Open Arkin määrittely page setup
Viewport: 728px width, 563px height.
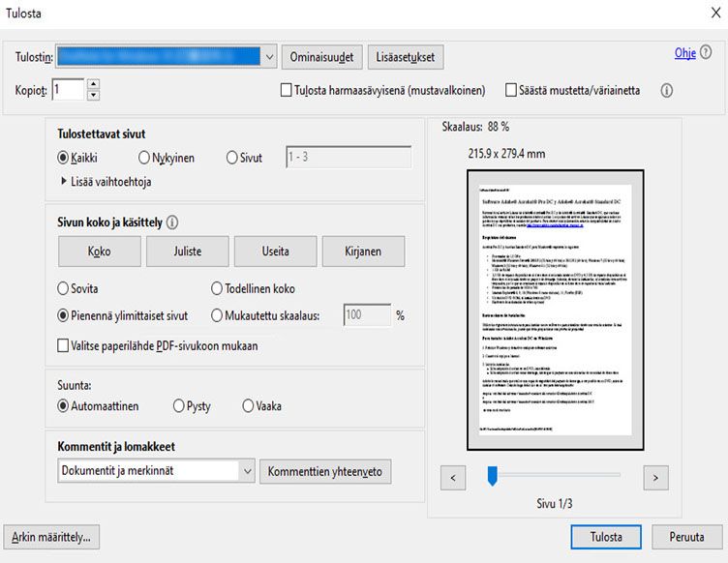pos(51,537)
